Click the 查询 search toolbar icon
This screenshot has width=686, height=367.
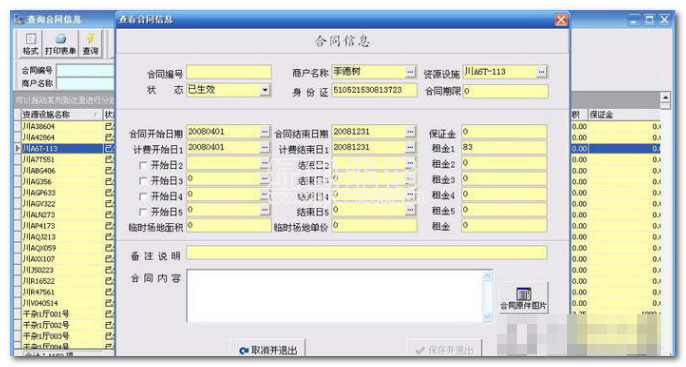pos(90,44)
